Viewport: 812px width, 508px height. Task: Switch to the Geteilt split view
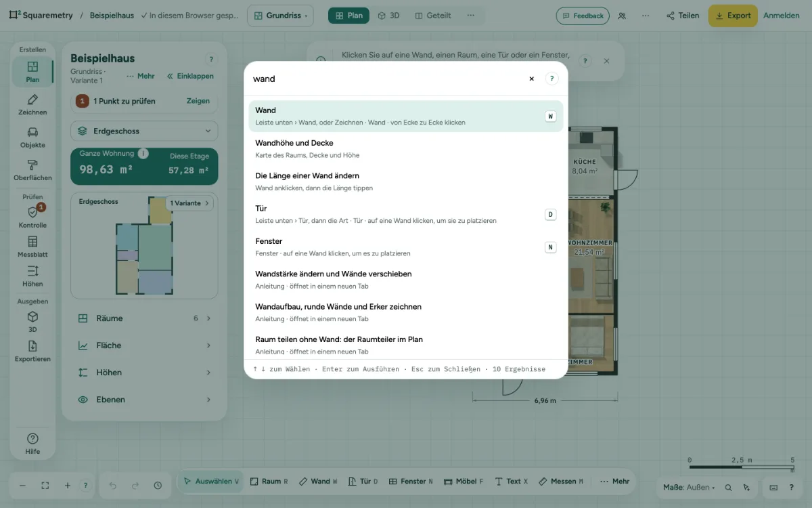pos(433,16)
